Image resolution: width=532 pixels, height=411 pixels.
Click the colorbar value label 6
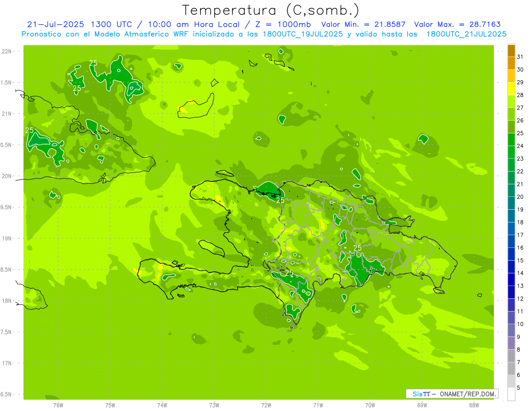(519, 375)
